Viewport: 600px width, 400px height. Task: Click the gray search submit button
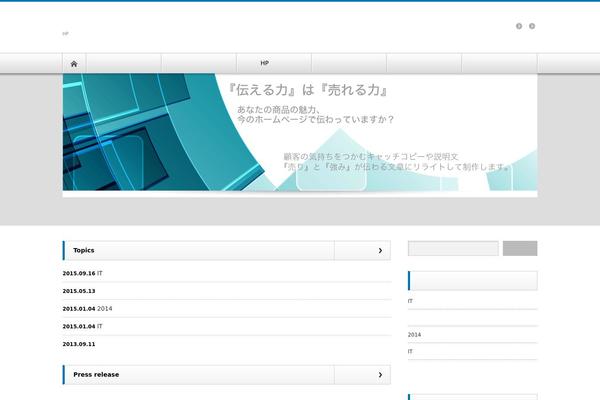tap(520, 248)
